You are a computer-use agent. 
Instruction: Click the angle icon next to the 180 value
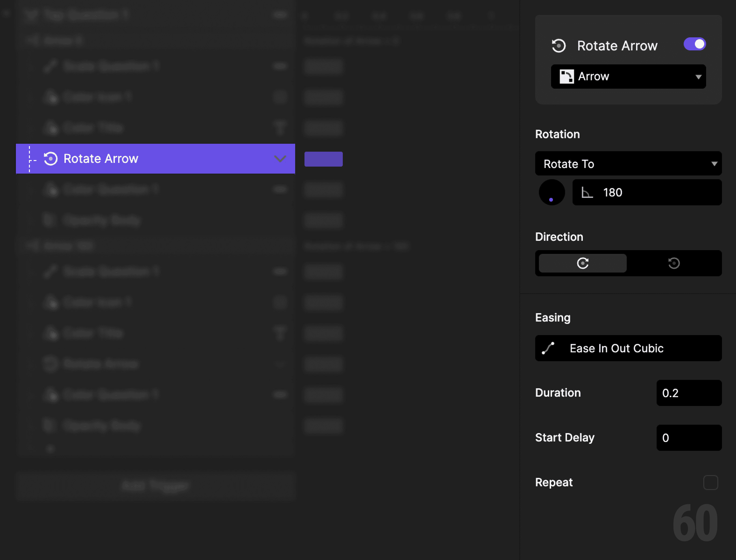coord(587,192)
